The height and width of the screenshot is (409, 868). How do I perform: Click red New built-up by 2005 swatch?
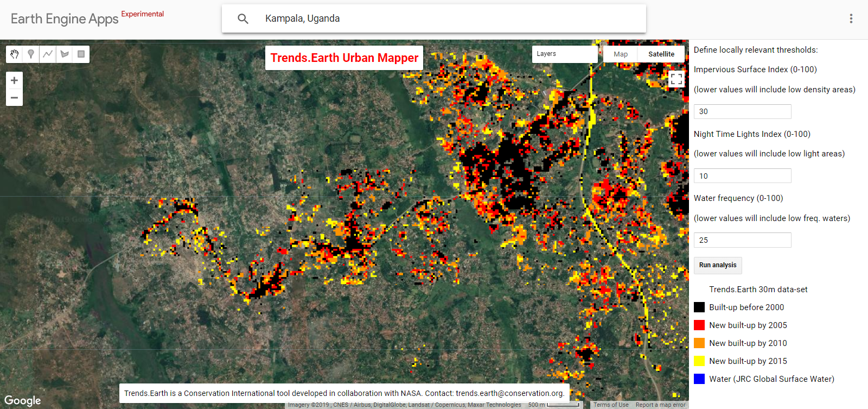tap(699, 325)
